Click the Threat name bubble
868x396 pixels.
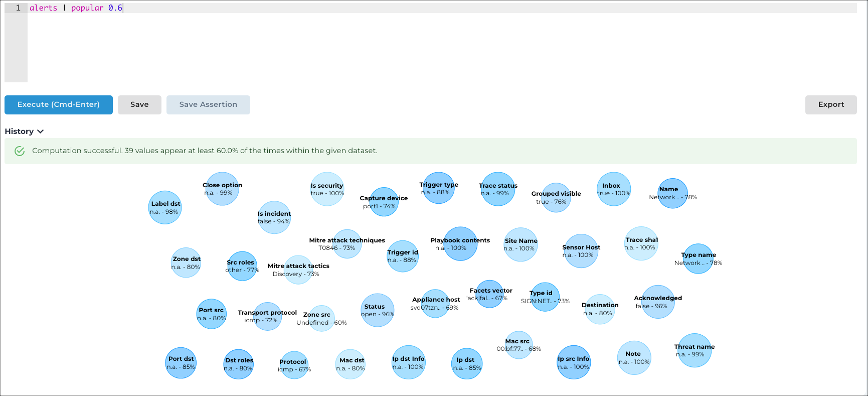(695, 350)
